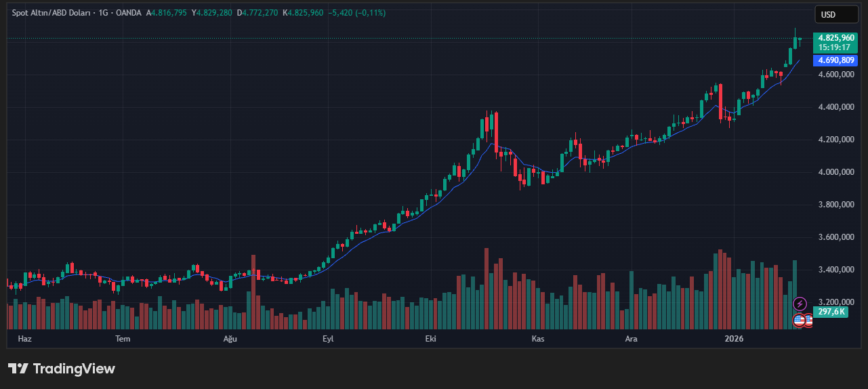The height and width of the screenshot is (389, 868).
Task: Click the TradingView logo
Action: tap(62, 369)
